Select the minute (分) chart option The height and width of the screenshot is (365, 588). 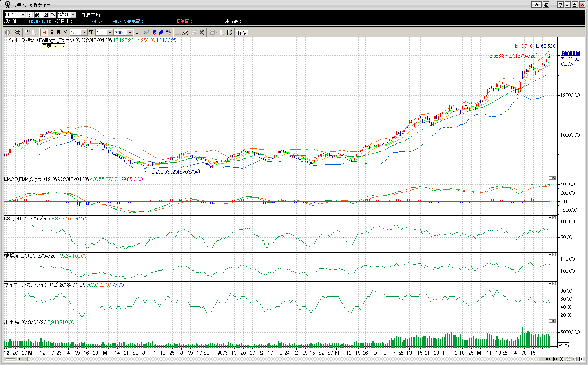(66, 32)
